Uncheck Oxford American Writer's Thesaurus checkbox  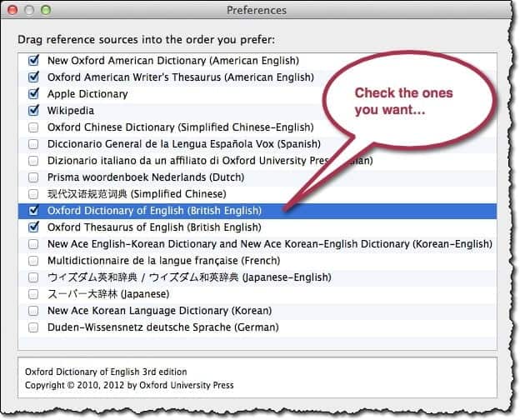33,77
